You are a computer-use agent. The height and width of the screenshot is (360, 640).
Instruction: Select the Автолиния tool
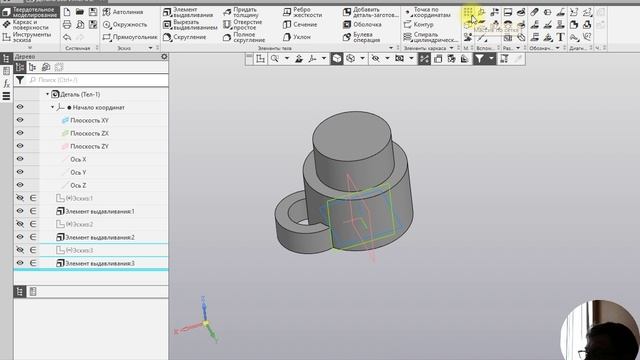123,12
